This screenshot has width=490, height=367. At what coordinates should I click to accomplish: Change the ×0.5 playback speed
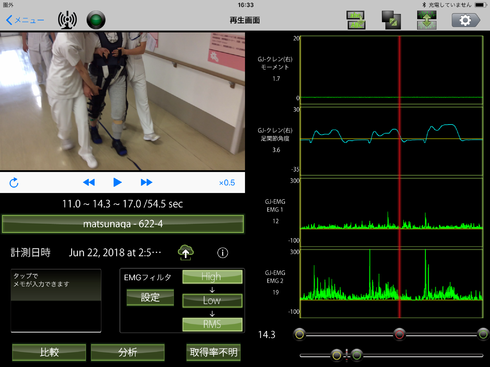227,183
